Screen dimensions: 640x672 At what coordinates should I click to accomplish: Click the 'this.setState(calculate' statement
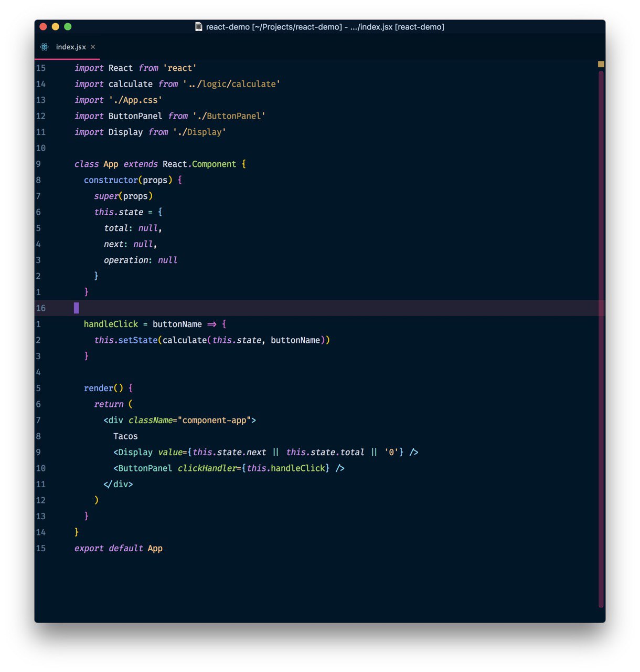(212, 340)
